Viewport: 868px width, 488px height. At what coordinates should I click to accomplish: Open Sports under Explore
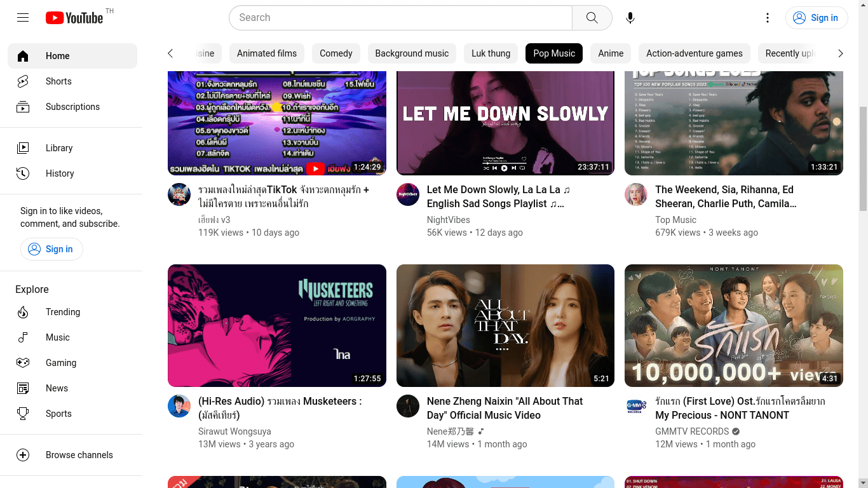point(72,414)
